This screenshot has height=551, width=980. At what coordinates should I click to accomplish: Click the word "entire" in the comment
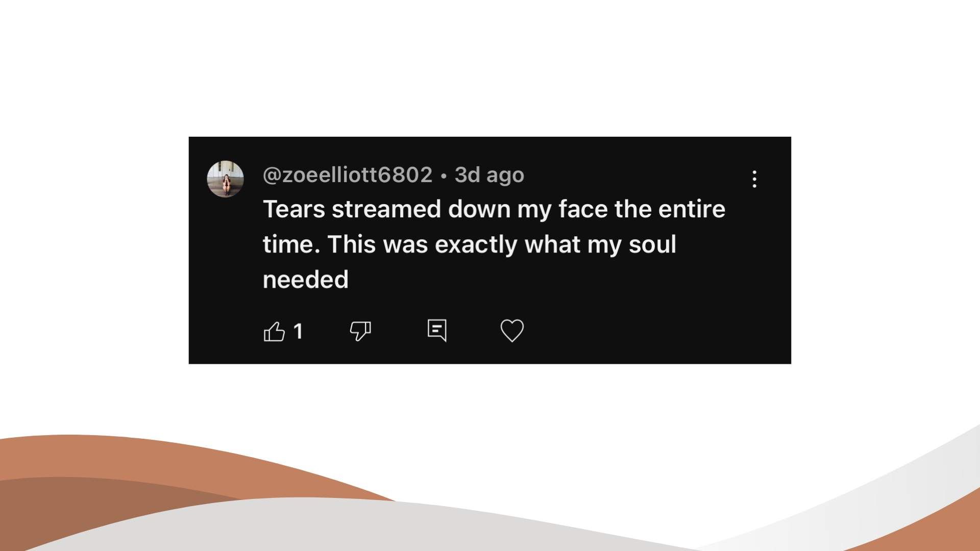(x=692, y=209)
